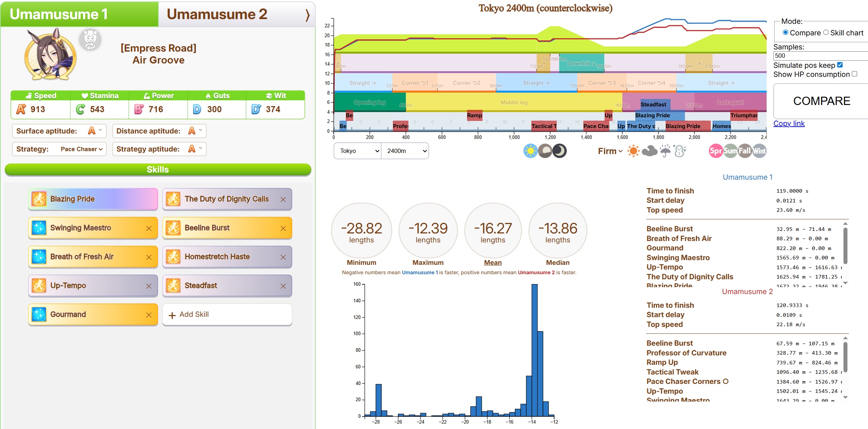Click the Blazing Pride skill icon
Screen dimensions: 868x429
39,199
